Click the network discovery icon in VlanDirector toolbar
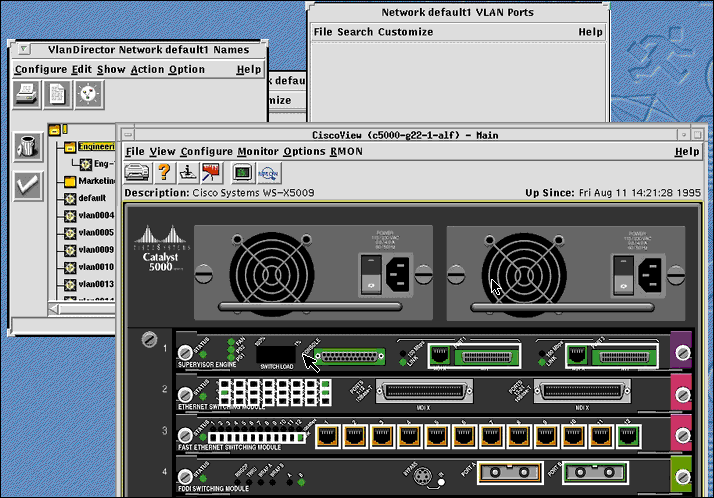 coord(89,94)
